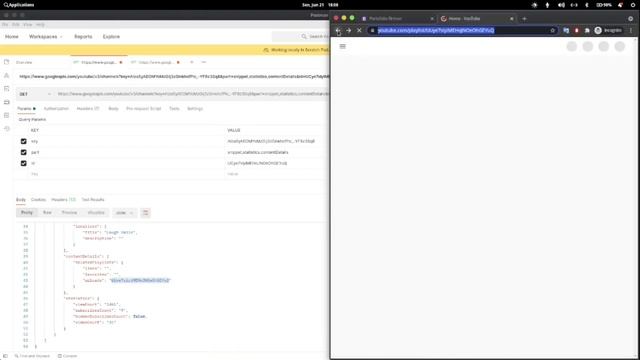Click the request URL input in Postman

click(x=192, y=94)
